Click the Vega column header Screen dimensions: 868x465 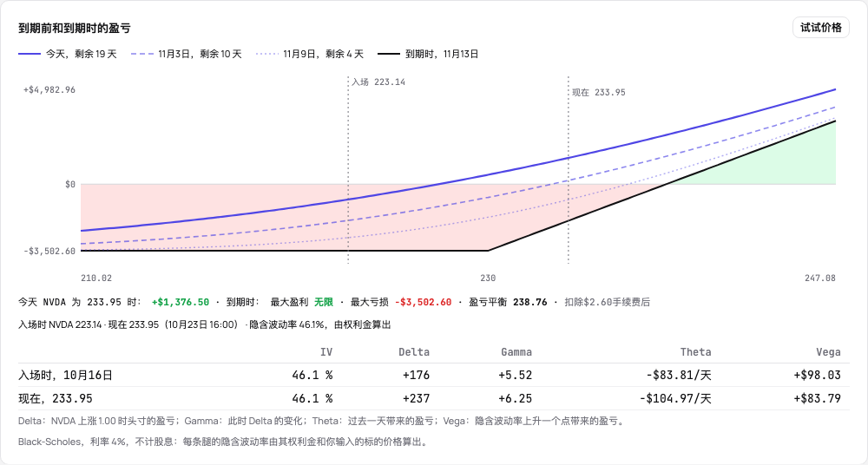point(828,352)
